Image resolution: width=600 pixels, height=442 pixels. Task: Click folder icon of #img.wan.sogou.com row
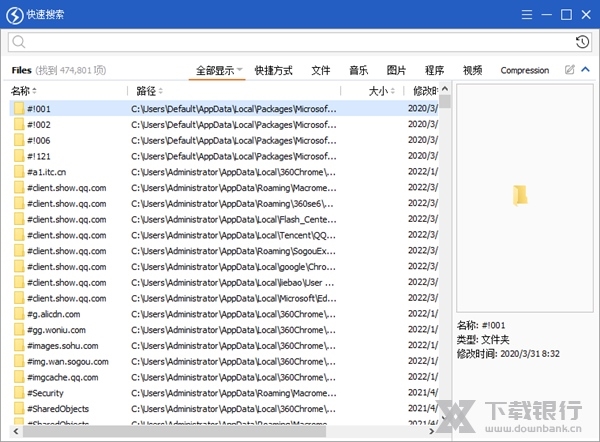pos(19,361)
